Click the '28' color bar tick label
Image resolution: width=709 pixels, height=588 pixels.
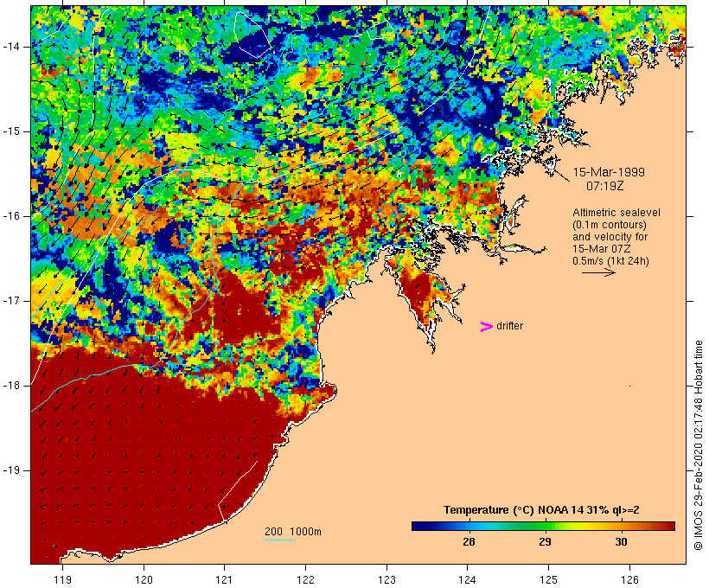[469, 541]
